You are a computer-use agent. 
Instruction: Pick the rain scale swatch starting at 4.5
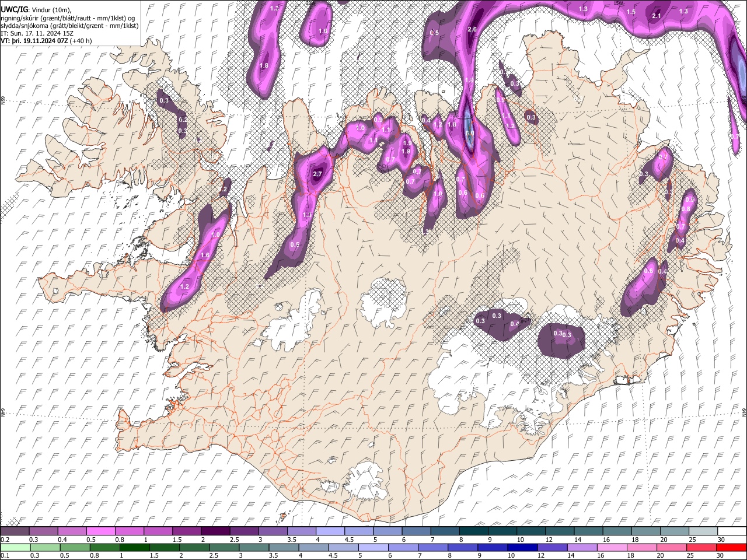(343, 547)
